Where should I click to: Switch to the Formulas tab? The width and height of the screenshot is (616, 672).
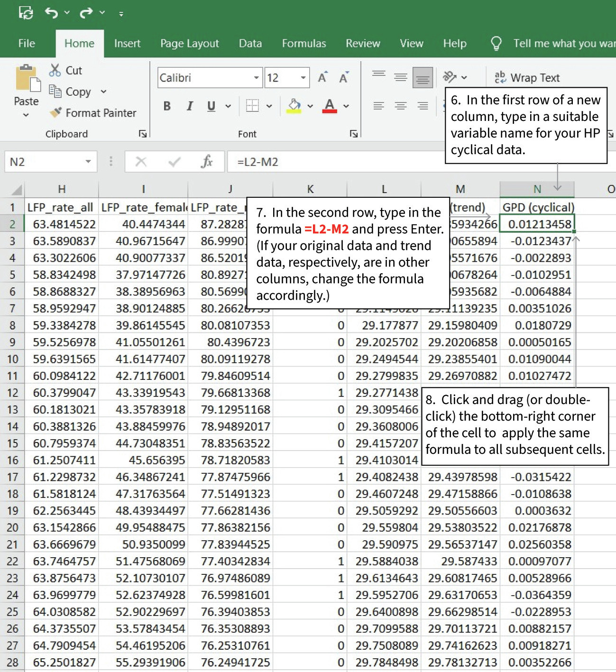tap(303, 43)
